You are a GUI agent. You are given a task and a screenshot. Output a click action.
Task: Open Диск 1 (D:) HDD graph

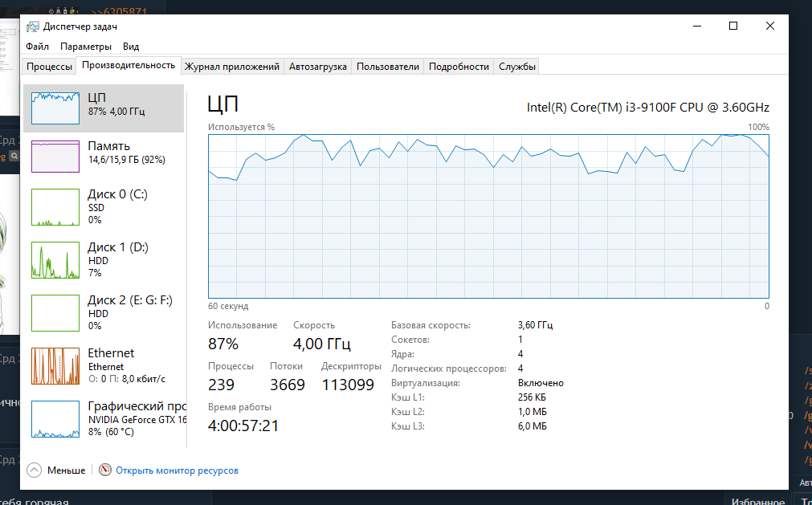point(55,260)
